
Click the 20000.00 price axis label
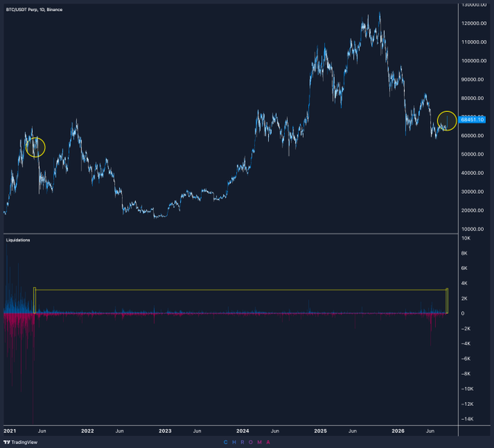pyautogui.click(x=473, y=211)
